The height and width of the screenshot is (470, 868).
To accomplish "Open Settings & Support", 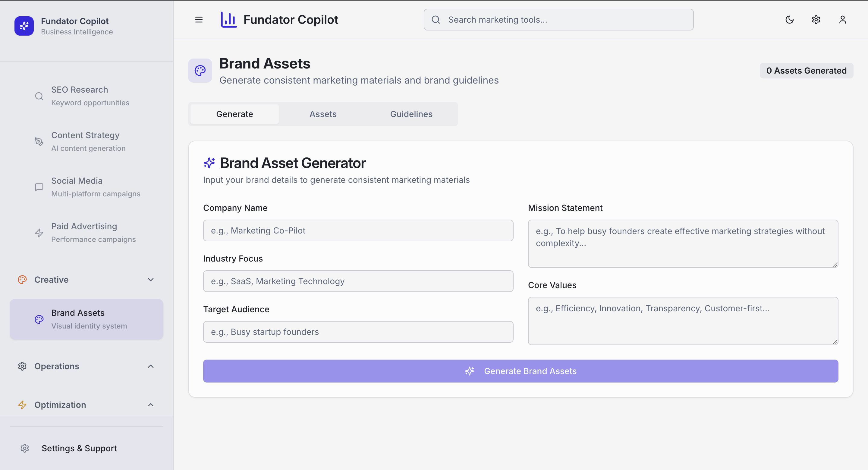I will 79,448.
